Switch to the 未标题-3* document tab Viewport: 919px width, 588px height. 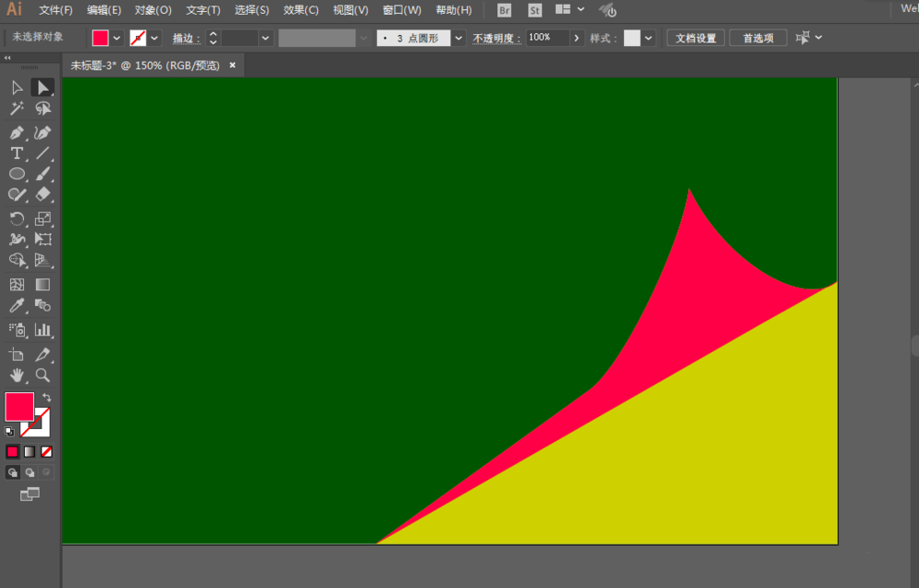click(x=145, y=65)
